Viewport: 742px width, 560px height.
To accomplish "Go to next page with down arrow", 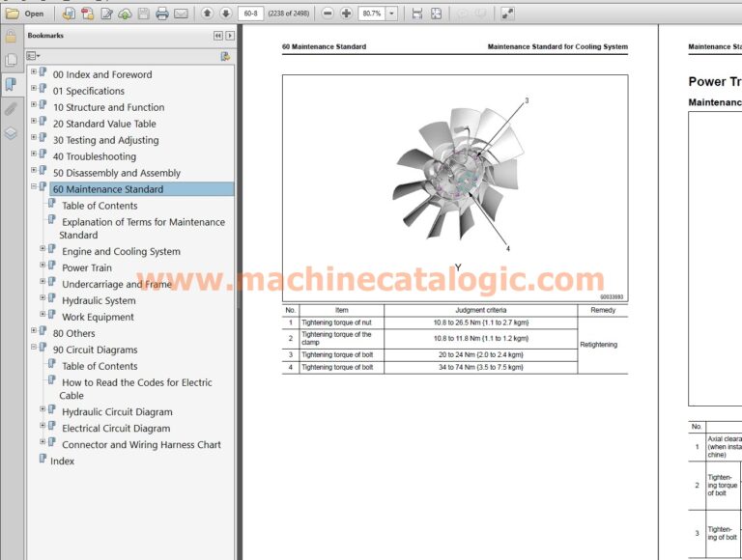I will pyautogui.click(x=226, y=14).
